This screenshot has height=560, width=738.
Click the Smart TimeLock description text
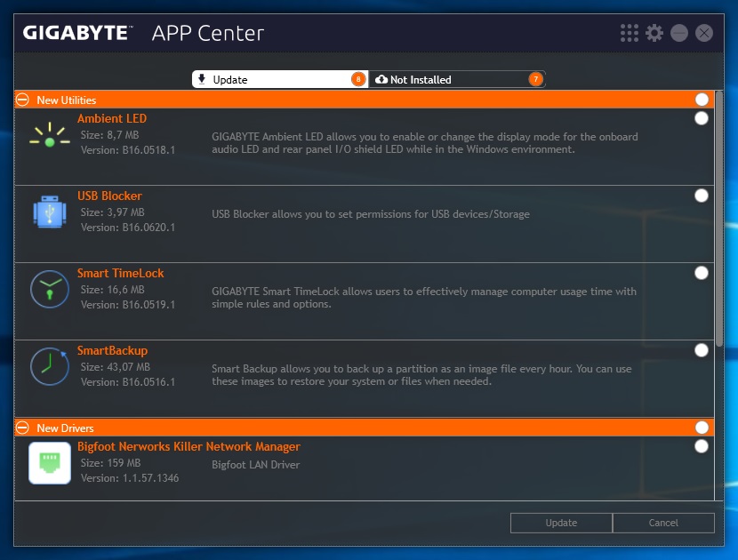coord(423,298)
